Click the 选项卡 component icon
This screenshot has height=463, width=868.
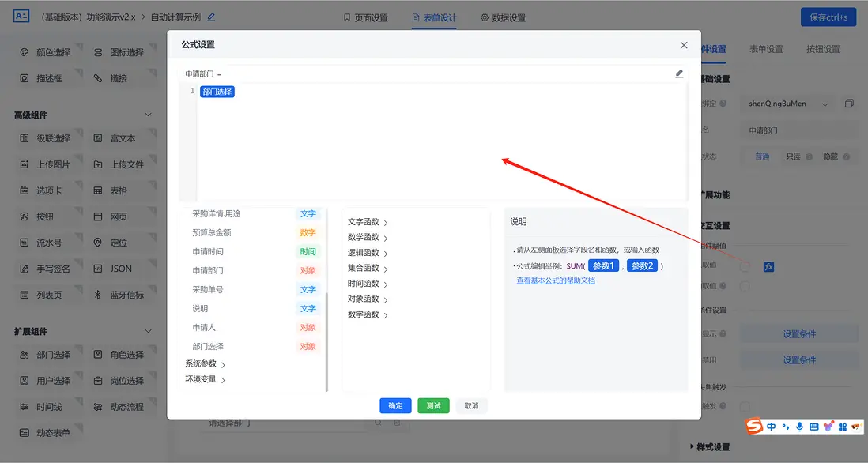coord(24,190)
